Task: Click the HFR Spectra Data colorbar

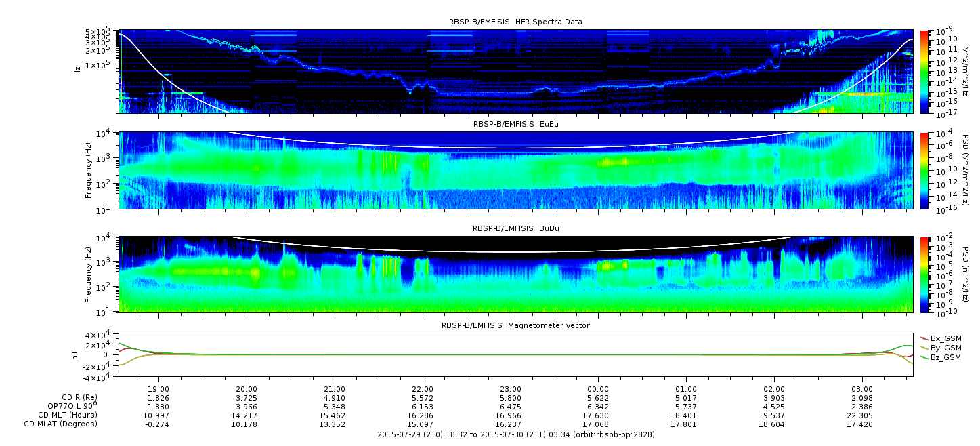Action: pyautogui.click(x=924, y=71)
